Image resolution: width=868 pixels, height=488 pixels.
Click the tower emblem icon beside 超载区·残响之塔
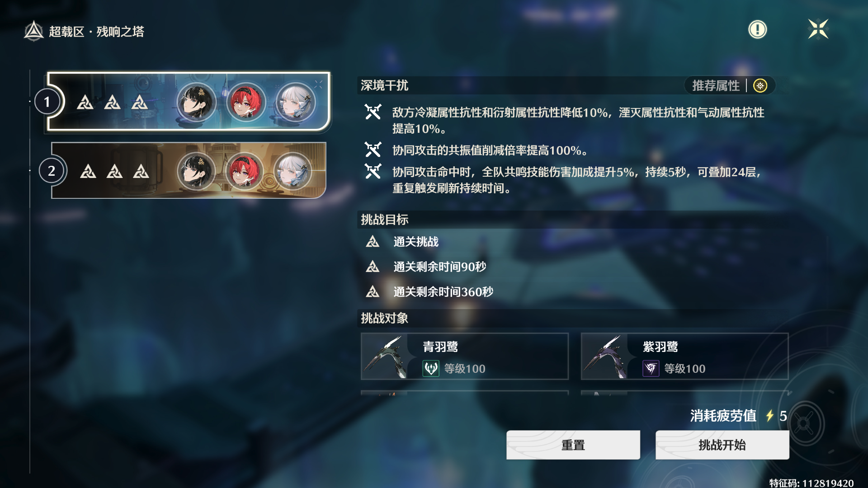[33, 31]
